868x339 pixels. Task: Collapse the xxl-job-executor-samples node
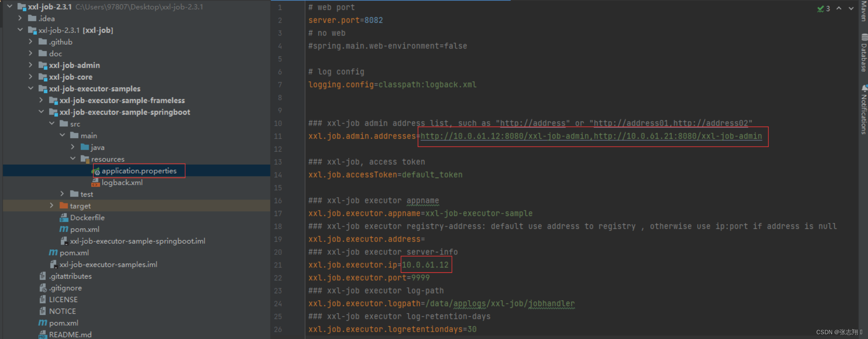point(31,88)
